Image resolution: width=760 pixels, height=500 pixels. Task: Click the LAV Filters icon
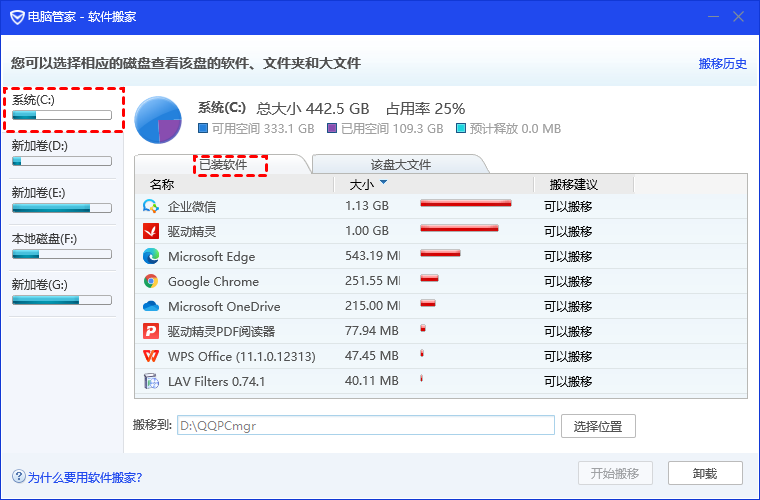151,381
